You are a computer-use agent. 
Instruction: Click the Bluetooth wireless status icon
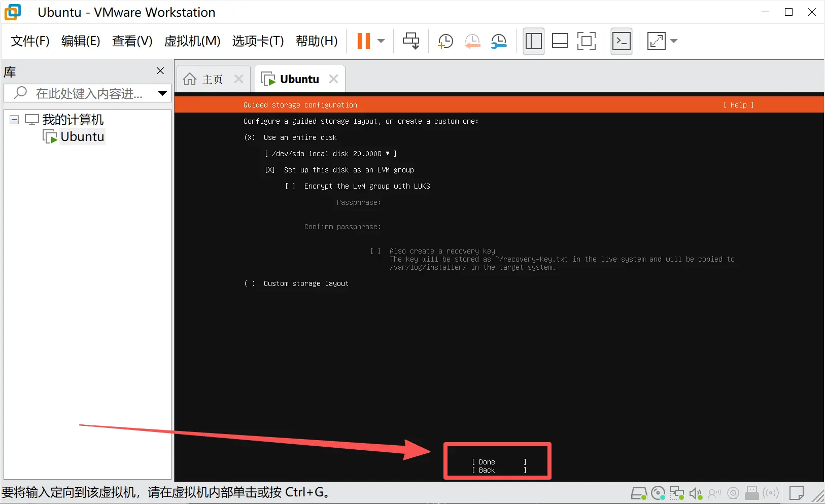[x=771, y=493]
